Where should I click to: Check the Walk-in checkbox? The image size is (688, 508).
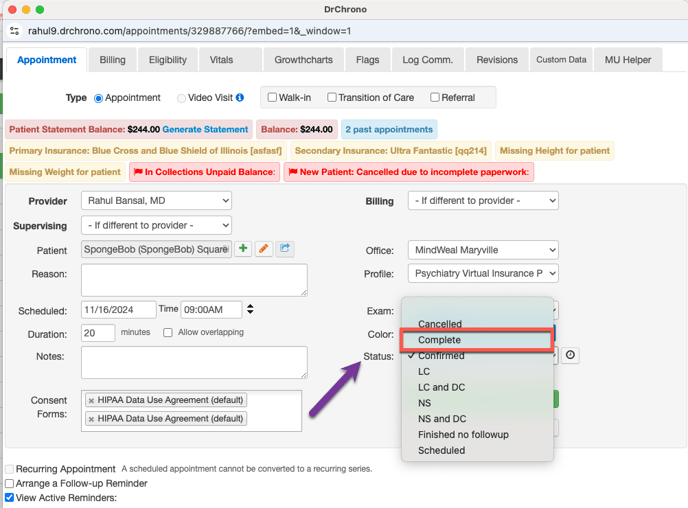272,98
